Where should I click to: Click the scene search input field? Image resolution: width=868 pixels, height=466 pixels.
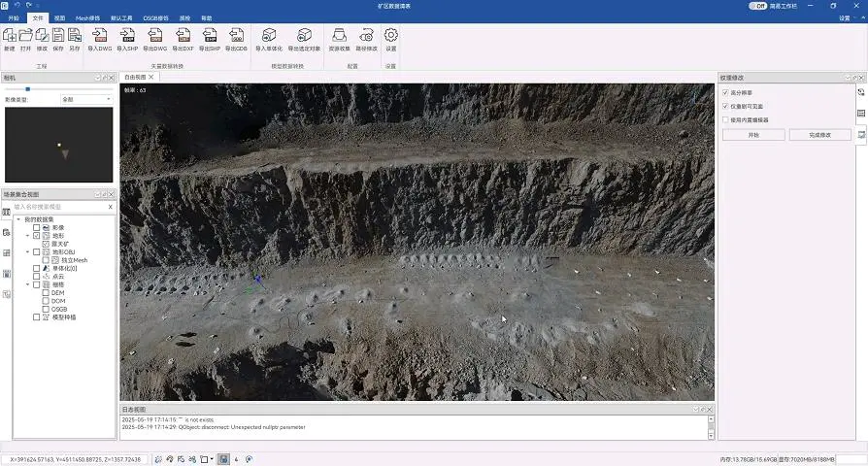coord(56,207)
